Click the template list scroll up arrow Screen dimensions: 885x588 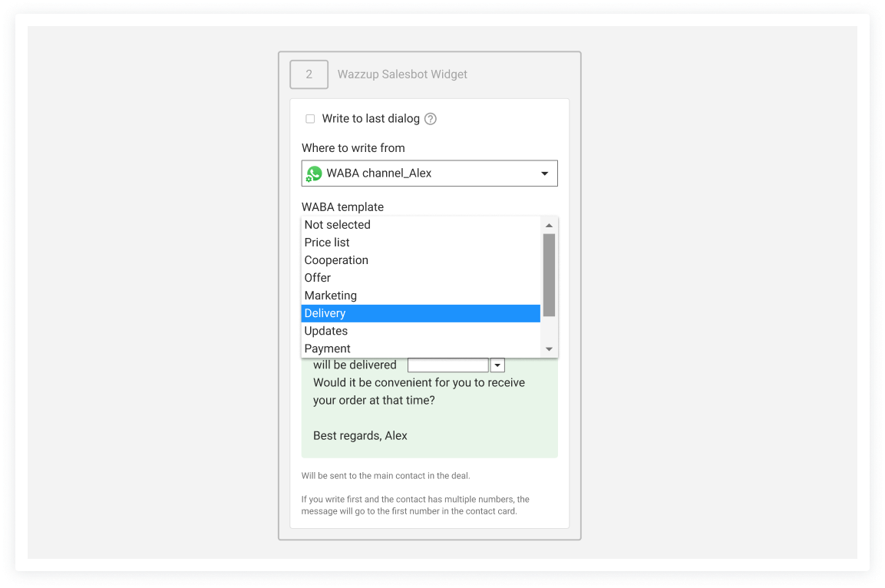tap(549, 225)
